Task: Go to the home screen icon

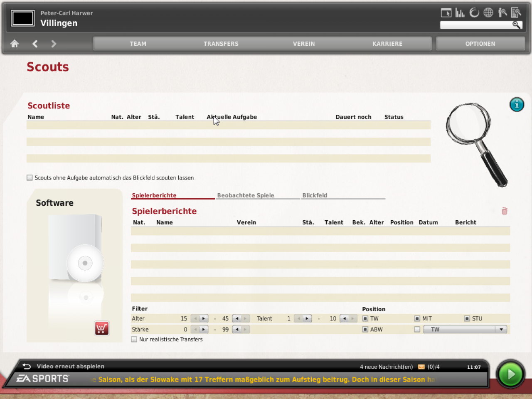Action: (15, 44)
